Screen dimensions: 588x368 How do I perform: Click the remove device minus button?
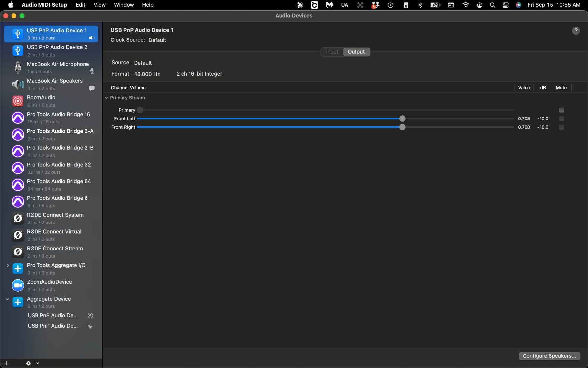point(18,363)
